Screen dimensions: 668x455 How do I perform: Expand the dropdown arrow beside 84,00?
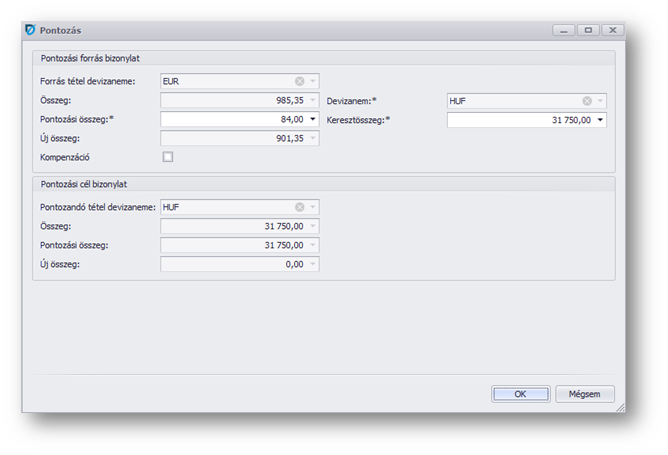click(313, 119)
